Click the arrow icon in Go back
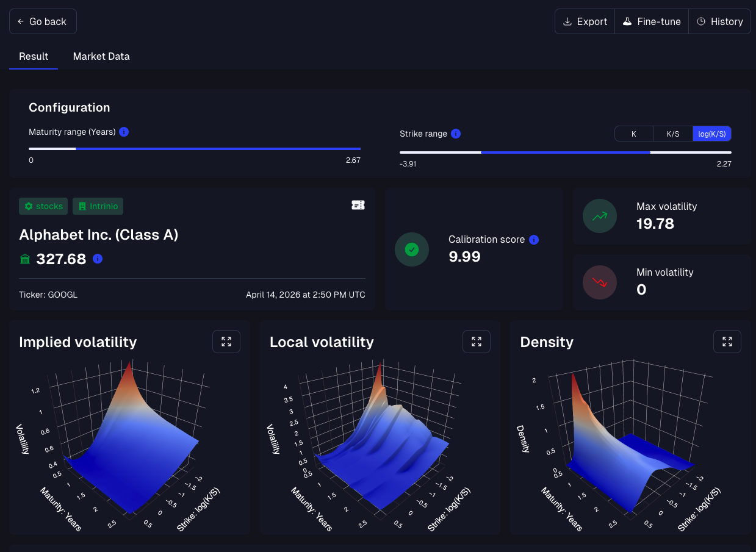The image size is (756, 552). [21, 21]
